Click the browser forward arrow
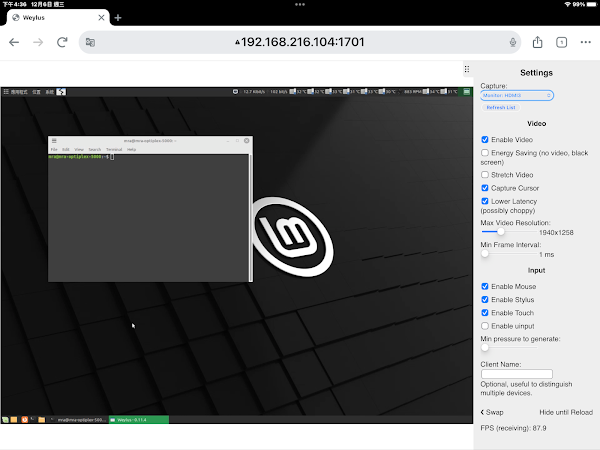Screen dimensions: 600x450 click(38, 42)
